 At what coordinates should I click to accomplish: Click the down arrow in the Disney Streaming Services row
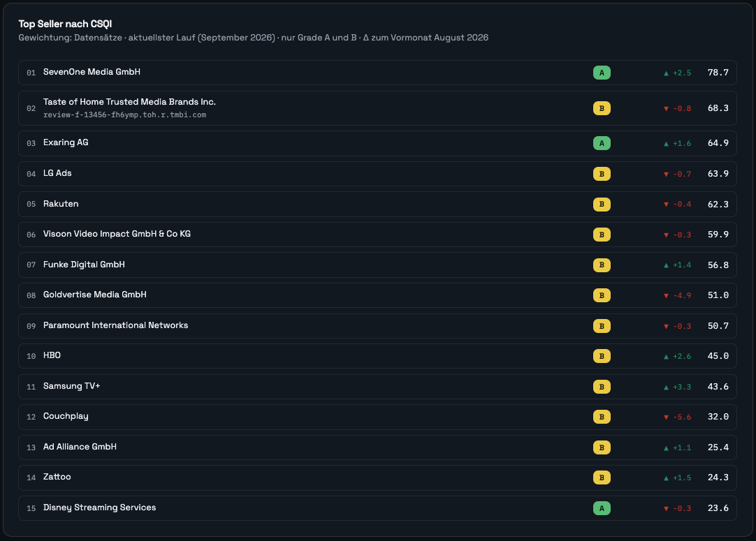pyautogui.click(x=666, y=509)
